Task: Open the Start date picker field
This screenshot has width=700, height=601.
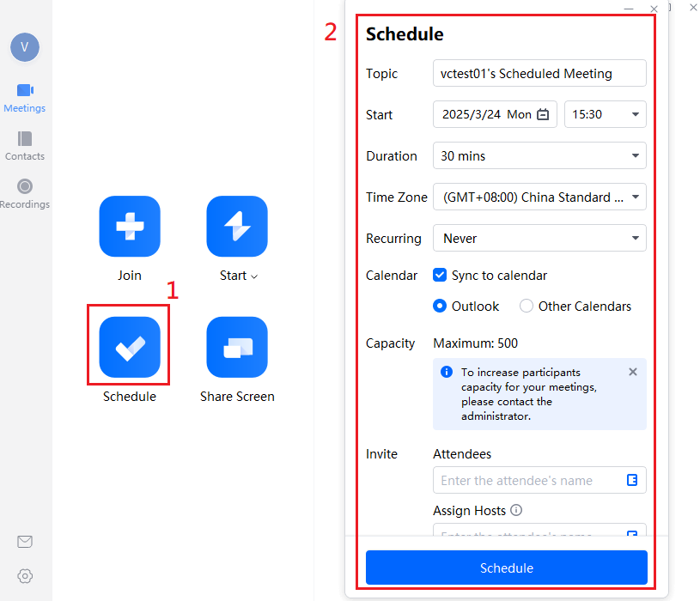Action: 495,114
